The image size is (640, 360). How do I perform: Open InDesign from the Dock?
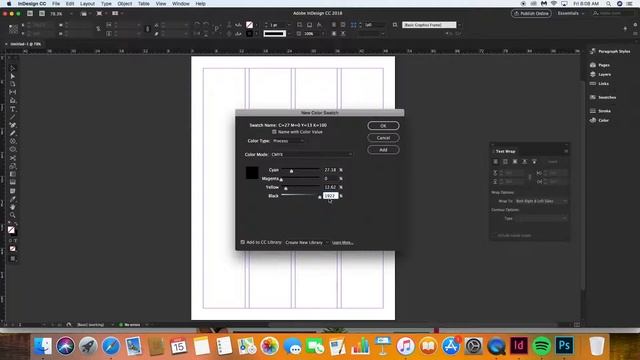click(519, 346)
